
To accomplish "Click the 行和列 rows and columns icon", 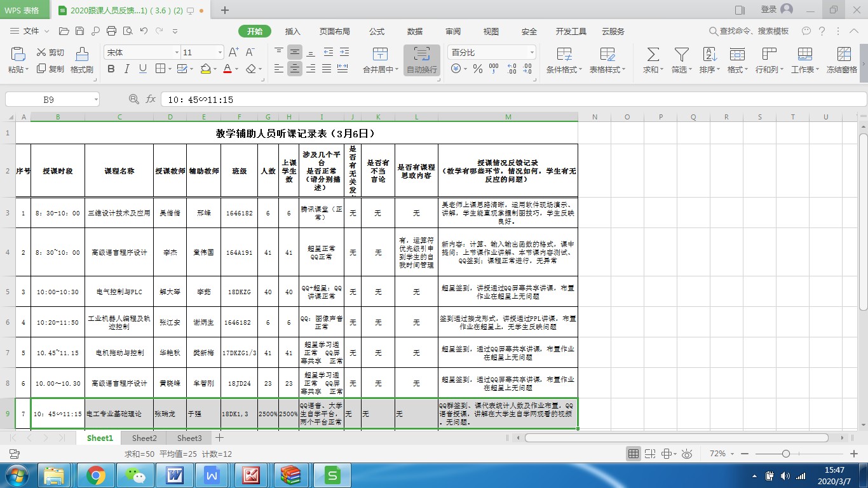I will pos(769,55).
